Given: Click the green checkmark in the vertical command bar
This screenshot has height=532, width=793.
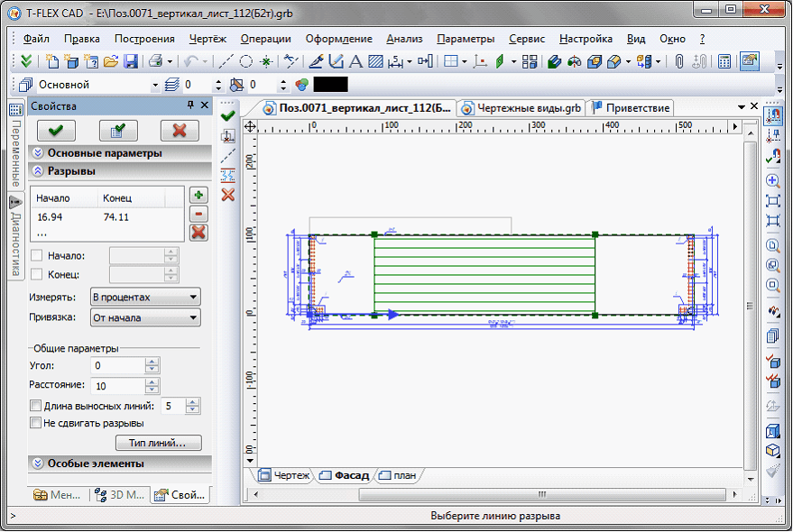Looking at the screenshot, I should click(228, 116).
